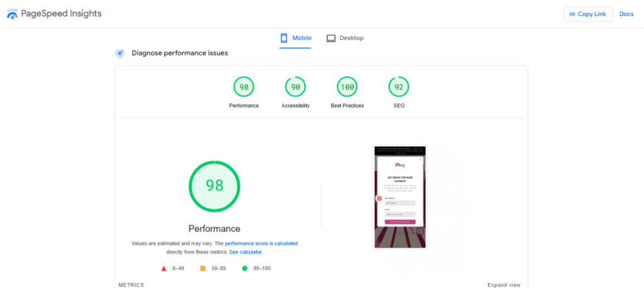Click the red triangle 0–49 legend icon

click(164, 269)
